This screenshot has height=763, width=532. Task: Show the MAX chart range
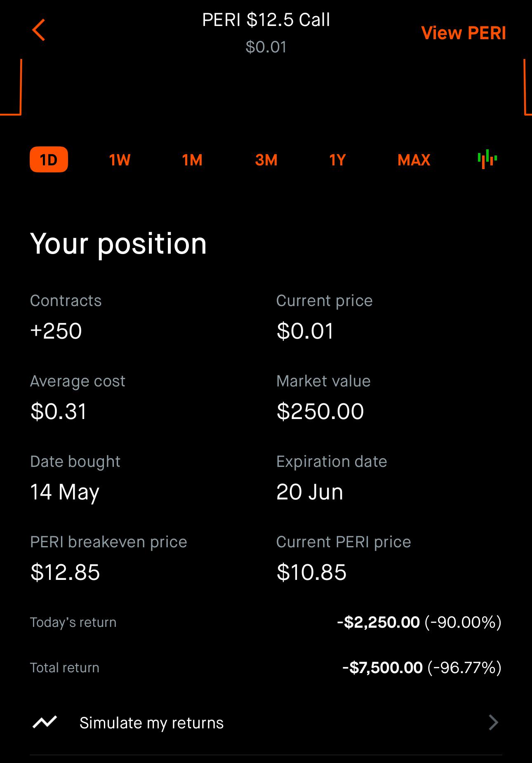tap(414, 160)
